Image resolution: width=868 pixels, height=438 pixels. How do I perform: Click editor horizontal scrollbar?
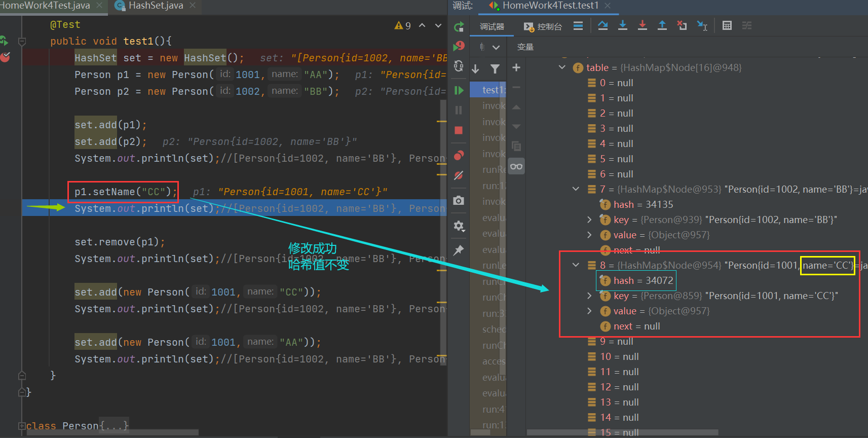(x=112, y=432)
